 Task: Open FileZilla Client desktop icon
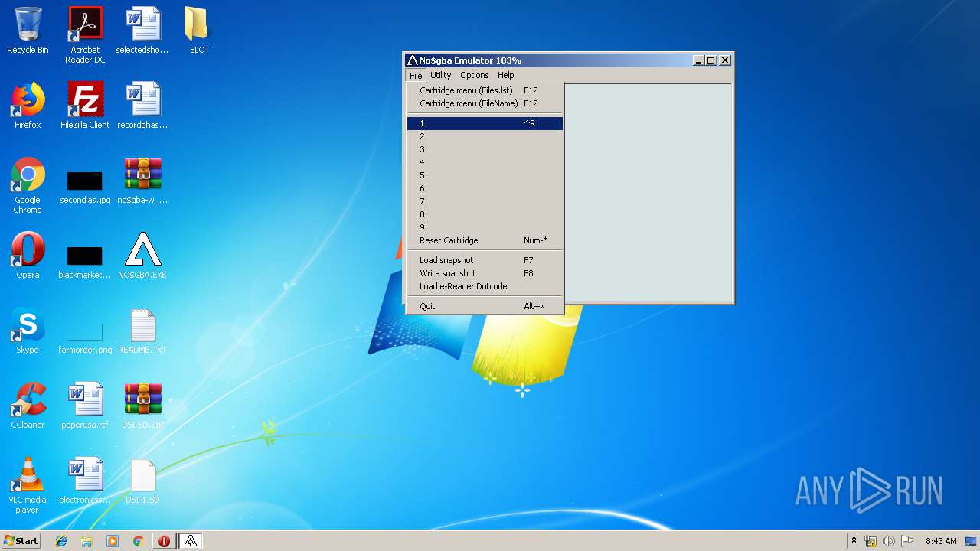[85, 106]
